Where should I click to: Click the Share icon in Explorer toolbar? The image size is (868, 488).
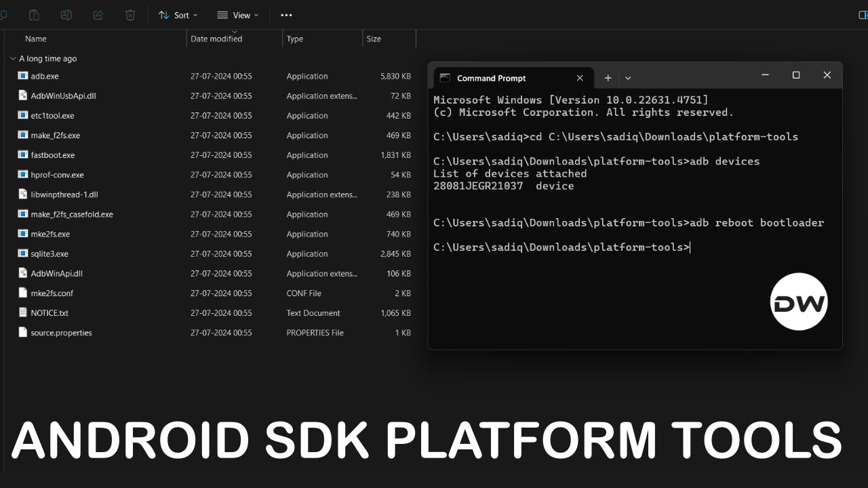click(98, 15)
